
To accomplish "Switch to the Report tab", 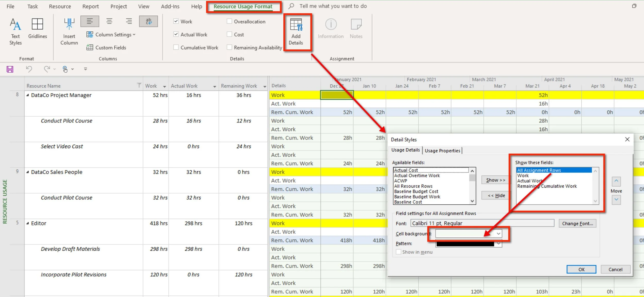I will pyautogui.click(x=90, y=6).
